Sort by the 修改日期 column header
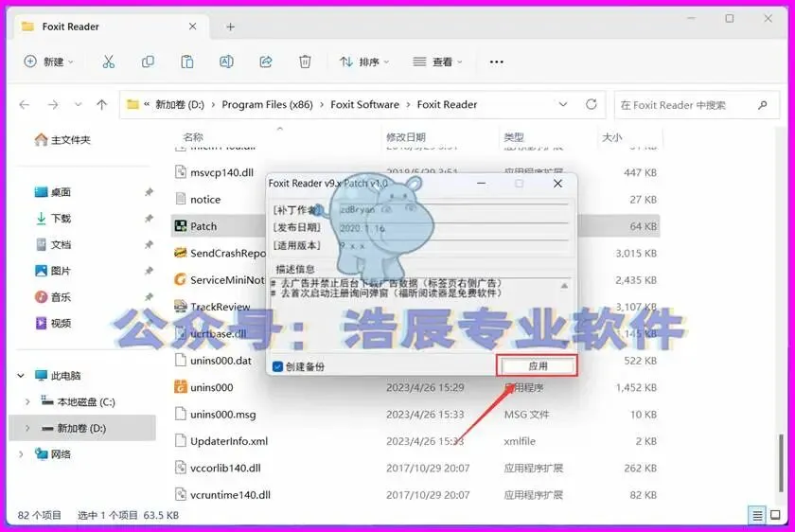The image size is (795, 532). (x=406, y=137)
